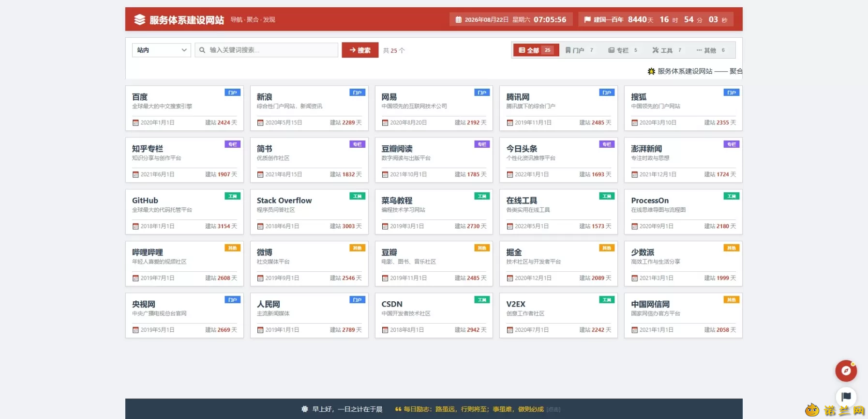Screen dimensions: 868x419
Task: Open the Stack Overflow card
Action: [x=309, y=212]
